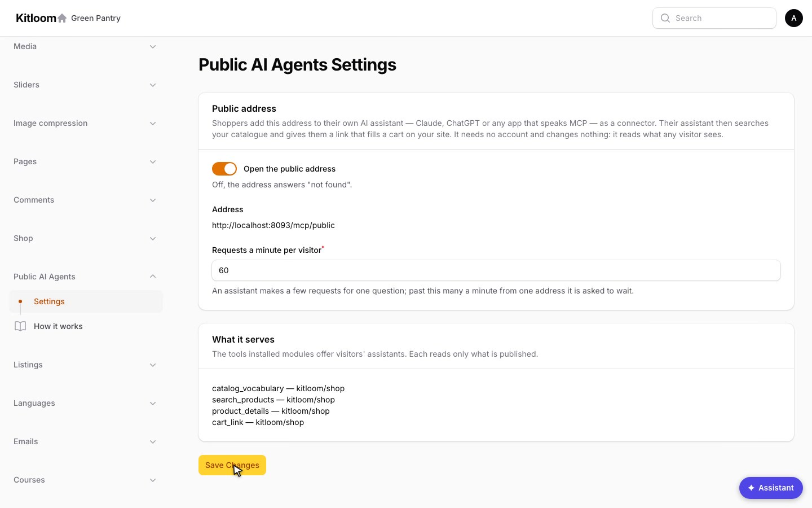
Task: Open the Image compression sidebar section
Action: (x=86, y=123)
